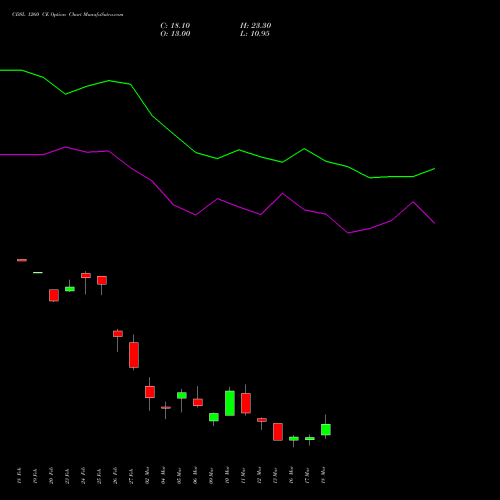The image size is (500, 500).
Task: Click the green candle above 05 Mar
Action: pyautogui.click(x=182, y=395)
